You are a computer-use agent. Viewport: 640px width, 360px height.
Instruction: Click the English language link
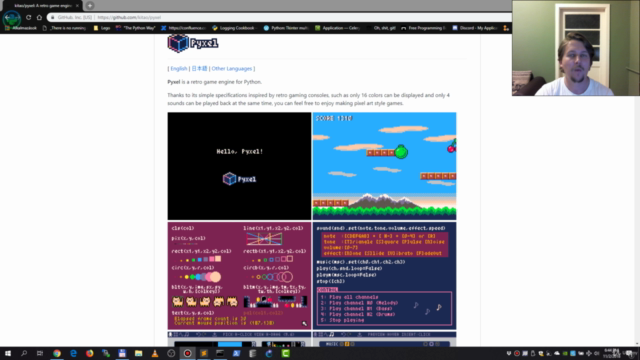179,69
